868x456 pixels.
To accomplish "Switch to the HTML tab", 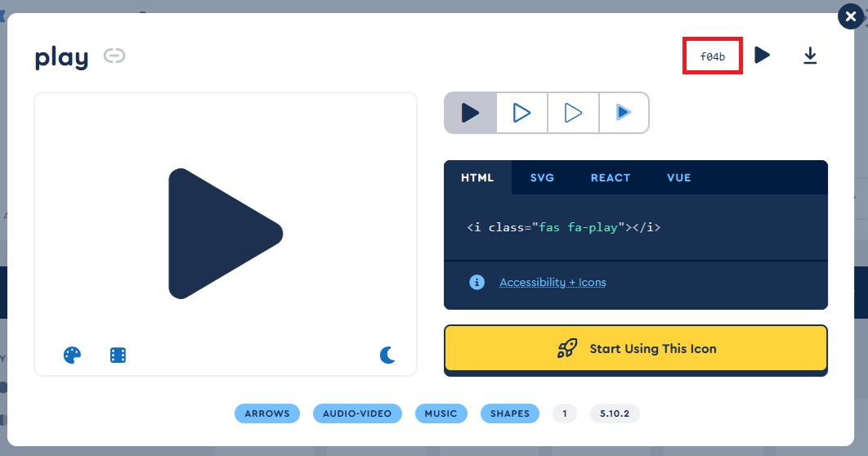I will (477, 177).
